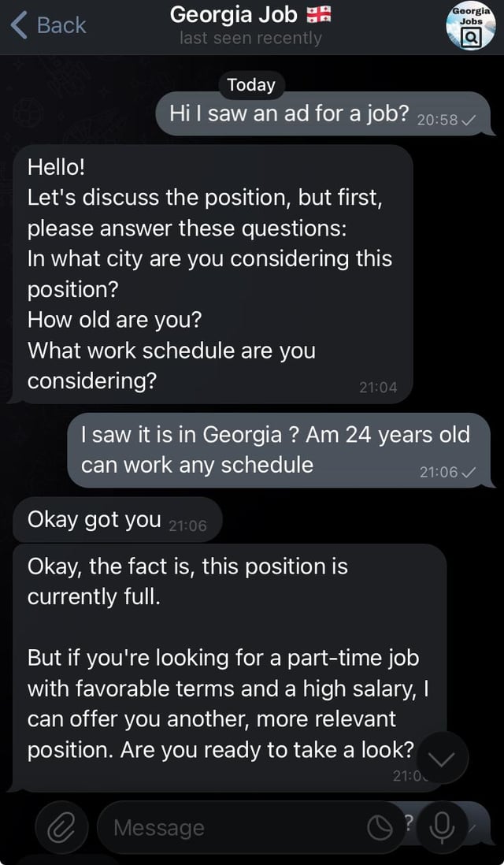Select the "Am 24 years old" message bubble

(276, 449)
